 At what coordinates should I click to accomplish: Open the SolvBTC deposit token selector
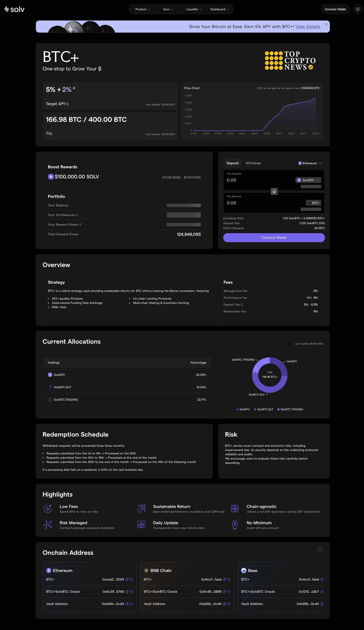point(308,180)
